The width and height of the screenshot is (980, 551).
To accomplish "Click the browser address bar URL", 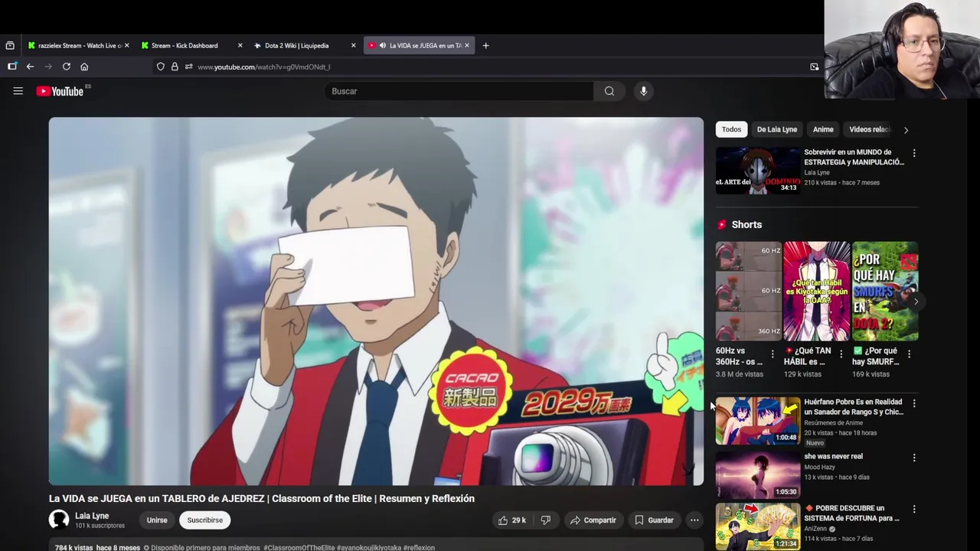I will (x=263, y=67).
